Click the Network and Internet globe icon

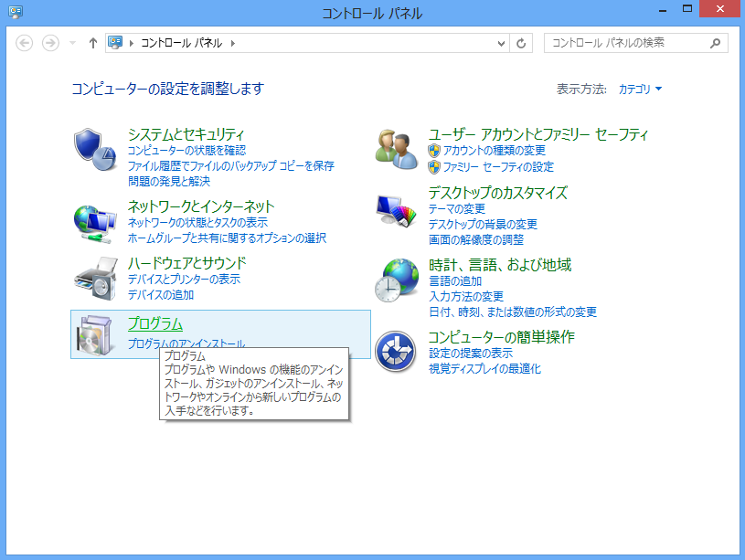(95, 224)
